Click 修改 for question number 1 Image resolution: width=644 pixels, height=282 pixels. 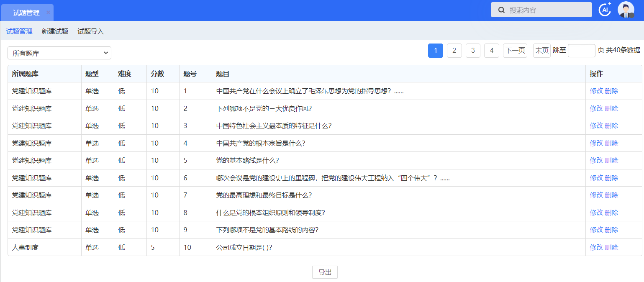(596, 91)
